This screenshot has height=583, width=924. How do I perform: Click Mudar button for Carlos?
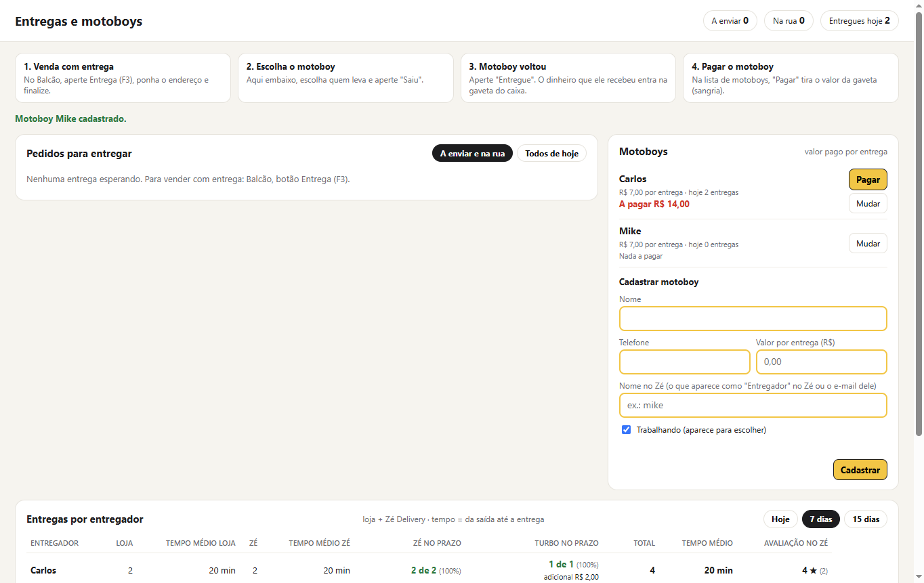pyautogui.click(x=868, y=203)
